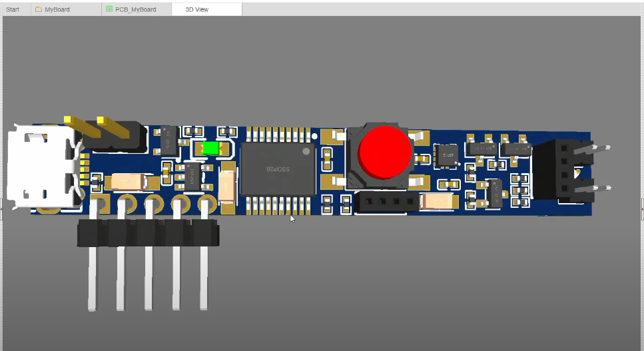Screen dimensions: 644x351
Task: Select the green LED component
Action: tap(211, 148)
